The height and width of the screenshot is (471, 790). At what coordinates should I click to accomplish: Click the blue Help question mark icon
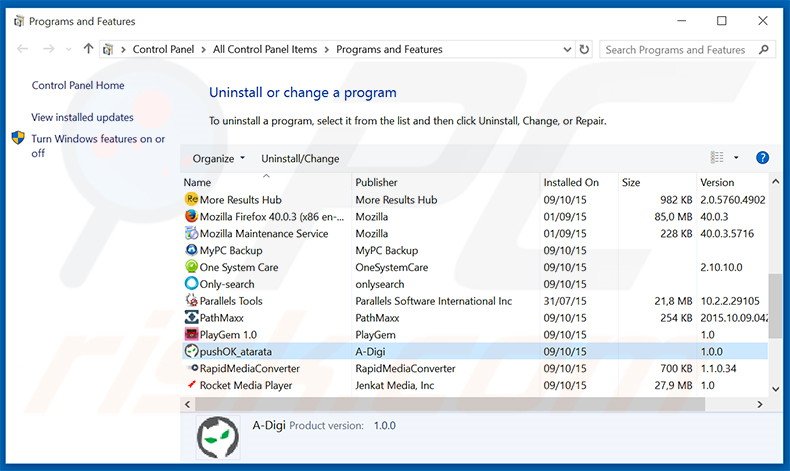[x=762, y=158]
